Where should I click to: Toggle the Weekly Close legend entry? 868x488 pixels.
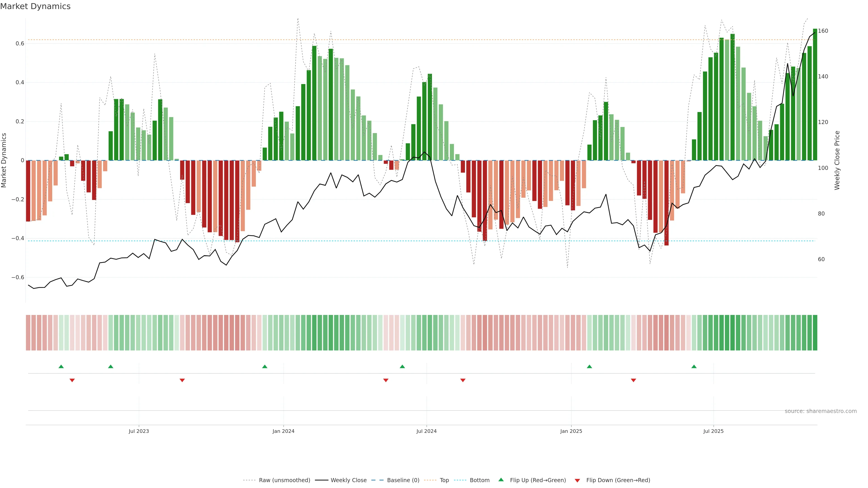click(348, 480)
